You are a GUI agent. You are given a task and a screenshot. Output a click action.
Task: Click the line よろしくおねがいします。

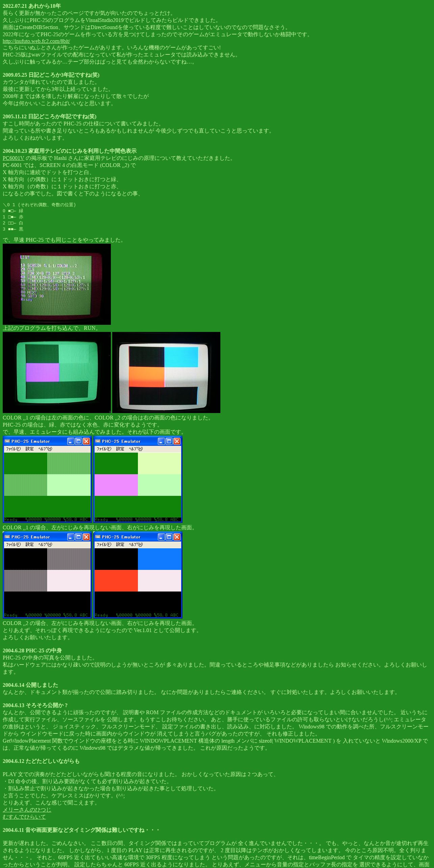point(35,138)
